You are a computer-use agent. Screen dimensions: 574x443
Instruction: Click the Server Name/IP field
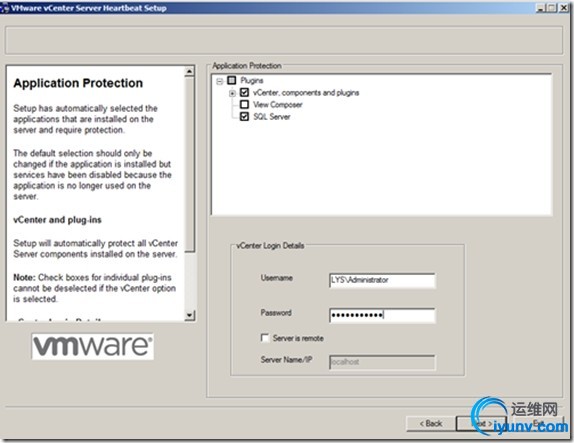click(382, 362)
